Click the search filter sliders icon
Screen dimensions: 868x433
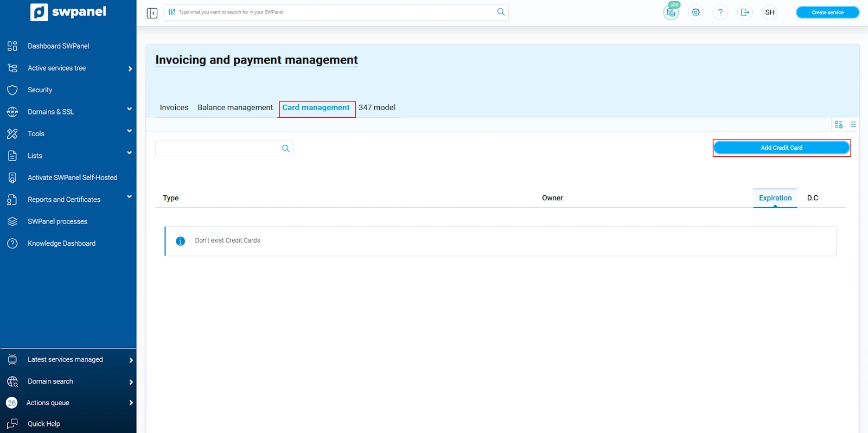172,12
